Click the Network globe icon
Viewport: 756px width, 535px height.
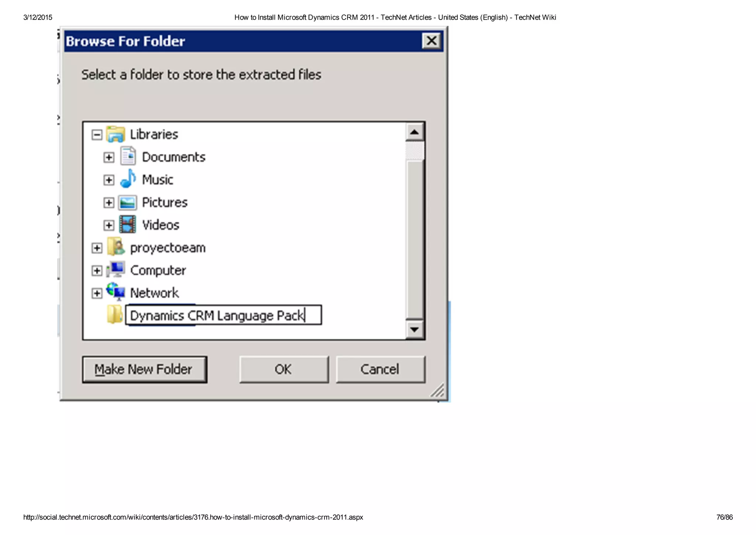tap(116, 292)
